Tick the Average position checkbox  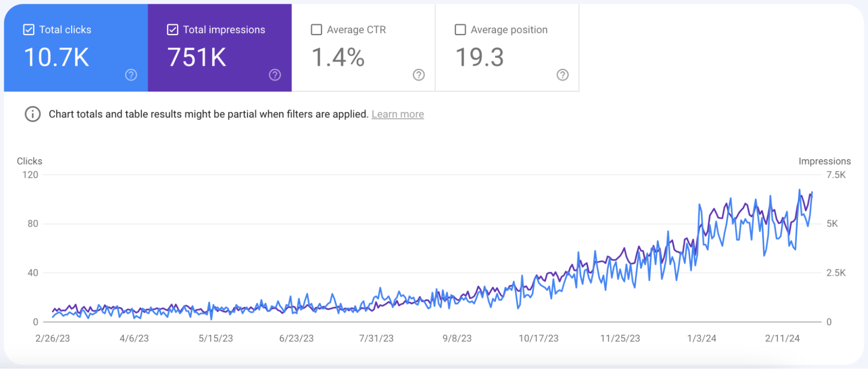460,30
